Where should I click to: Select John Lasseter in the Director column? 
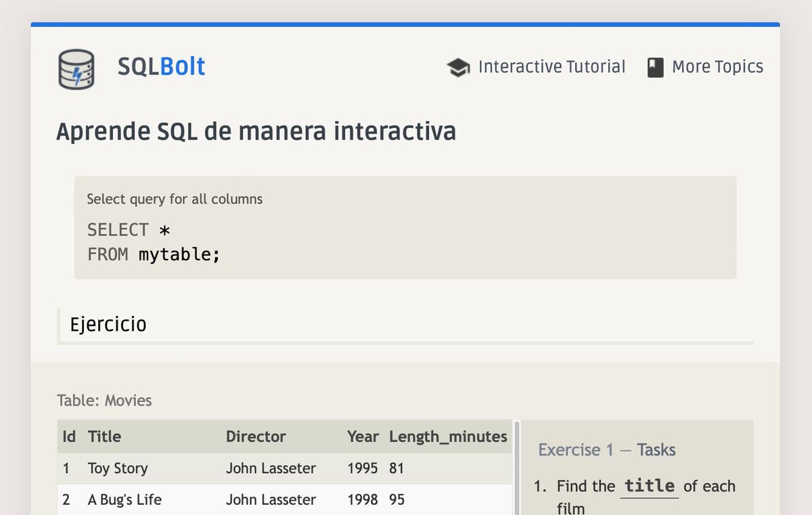point(271,468)
